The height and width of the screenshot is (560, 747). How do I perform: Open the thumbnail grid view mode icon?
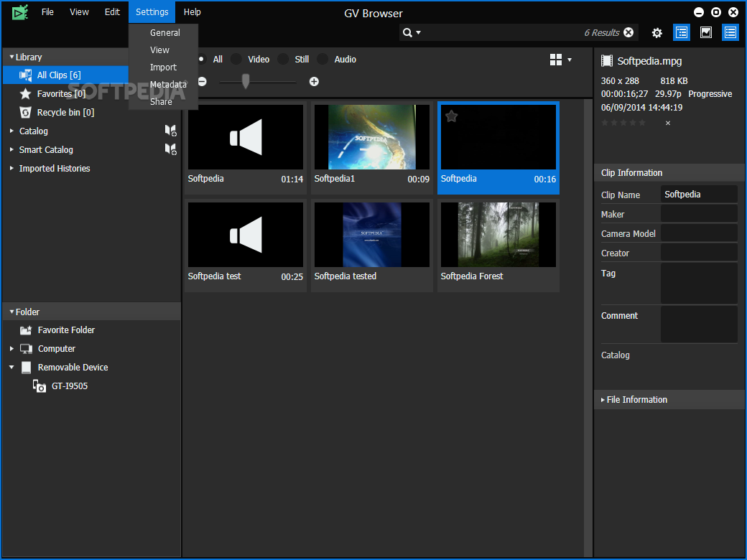pos(556,60)
